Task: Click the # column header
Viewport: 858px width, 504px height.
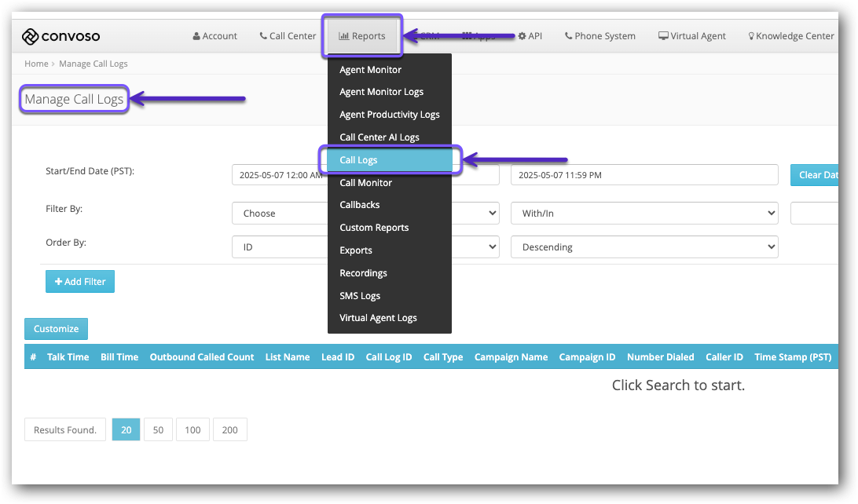Action: tap(33, 357)
